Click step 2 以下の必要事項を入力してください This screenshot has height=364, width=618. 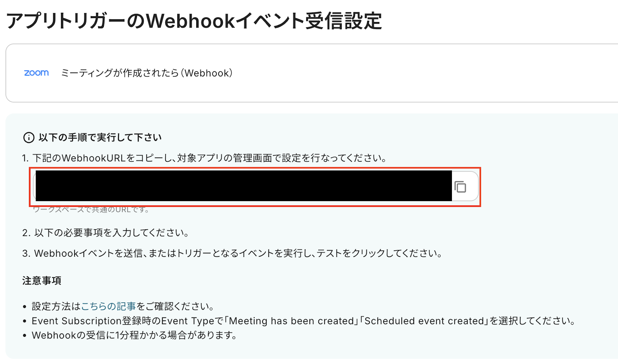click(x=106, y=233)
